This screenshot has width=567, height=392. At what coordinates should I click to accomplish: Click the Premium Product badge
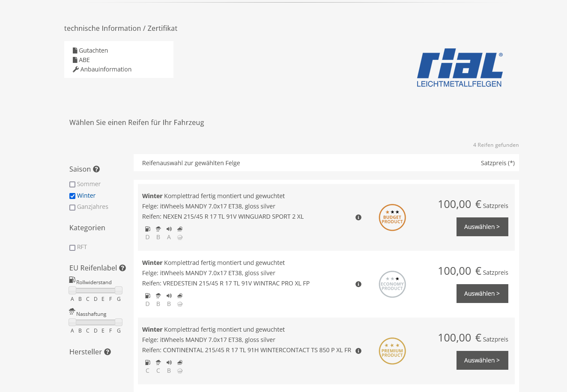click(x=392, y=351)
